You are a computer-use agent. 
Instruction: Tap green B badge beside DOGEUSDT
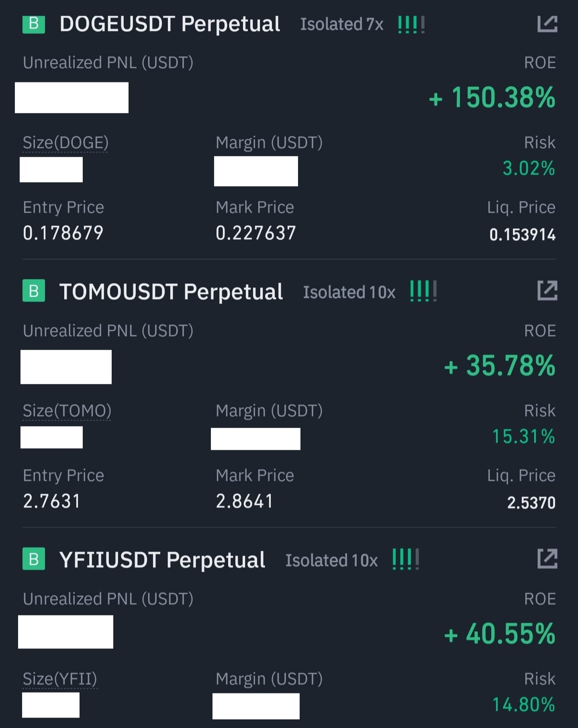[34, 24]
